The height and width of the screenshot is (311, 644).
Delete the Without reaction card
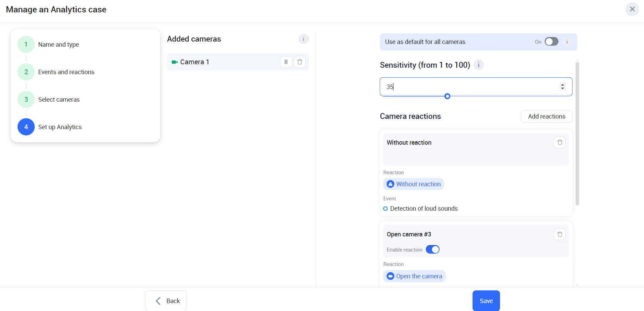(559, 142)
